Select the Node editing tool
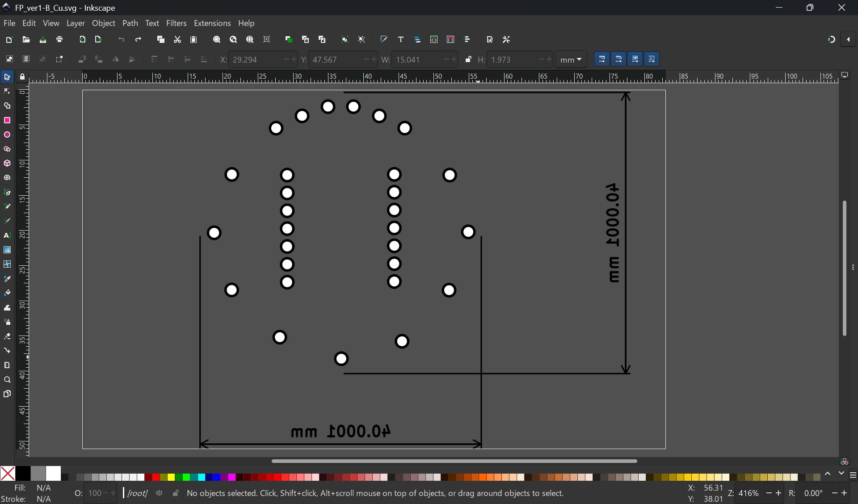The width and height of the screenshot is (858, 504). (7, 92)
